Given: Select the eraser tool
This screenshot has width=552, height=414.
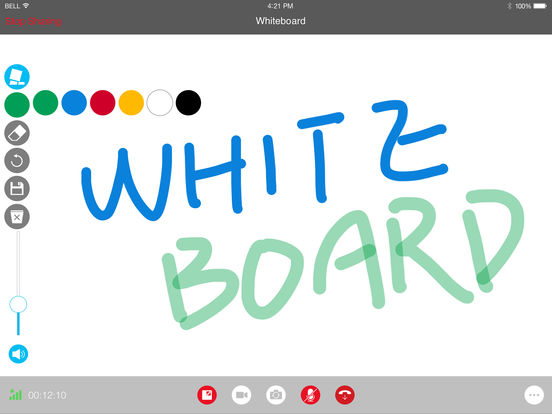Looking at the screenshot, I should pyautogui.click(x=17, y=133).
